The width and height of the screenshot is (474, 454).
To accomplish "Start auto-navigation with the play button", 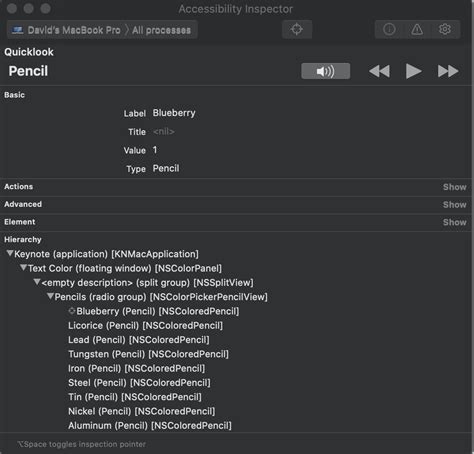I will click(x=413, y=71).
